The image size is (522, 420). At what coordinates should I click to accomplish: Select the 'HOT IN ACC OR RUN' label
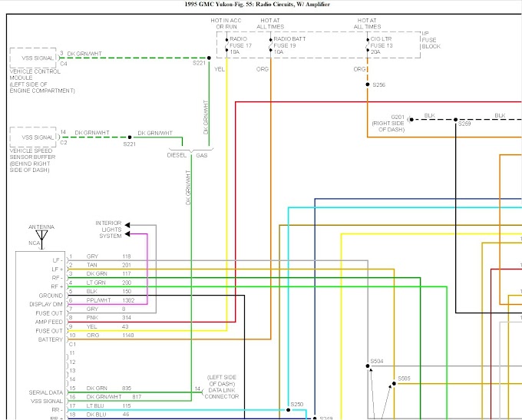pyautogui.click(x=226, y=23)
